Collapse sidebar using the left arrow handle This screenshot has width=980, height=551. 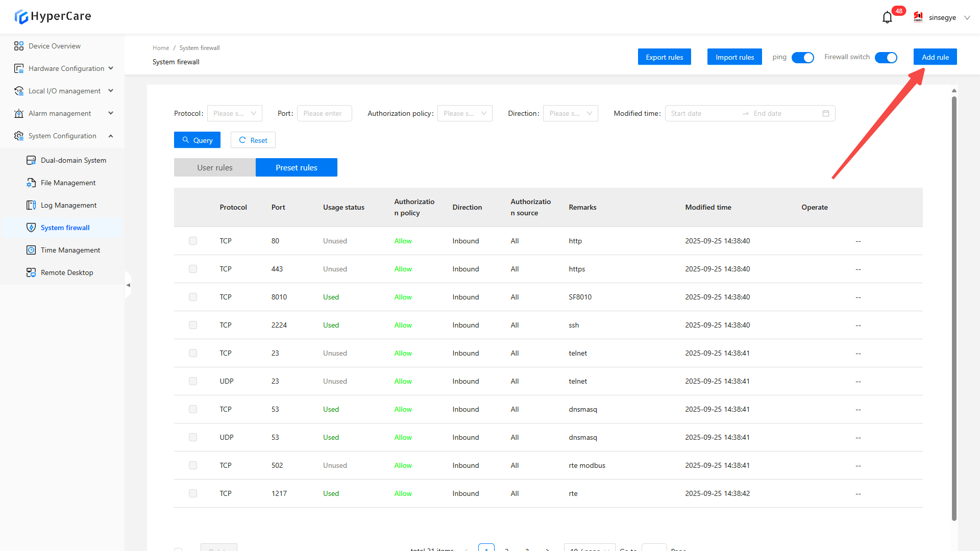128,285
